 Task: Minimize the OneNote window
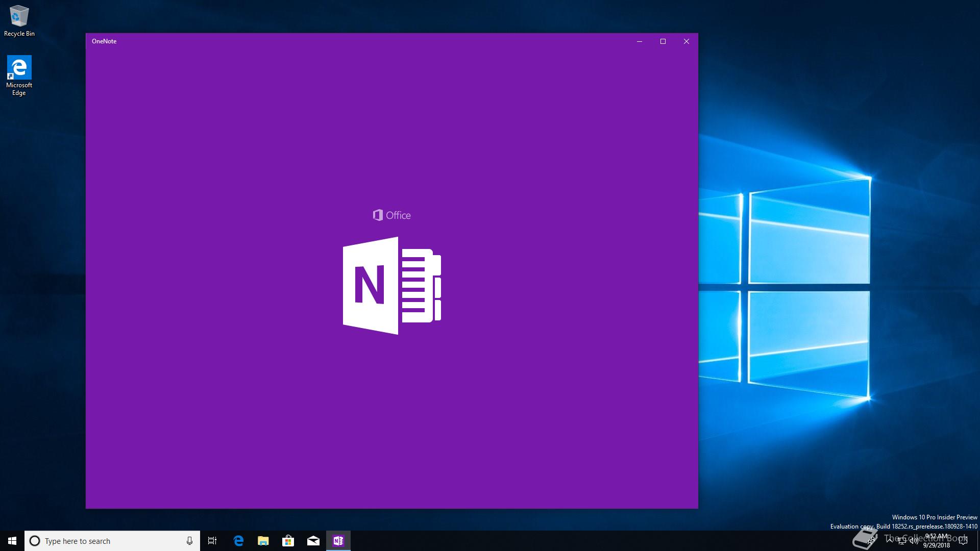click(x=639, y=41)
